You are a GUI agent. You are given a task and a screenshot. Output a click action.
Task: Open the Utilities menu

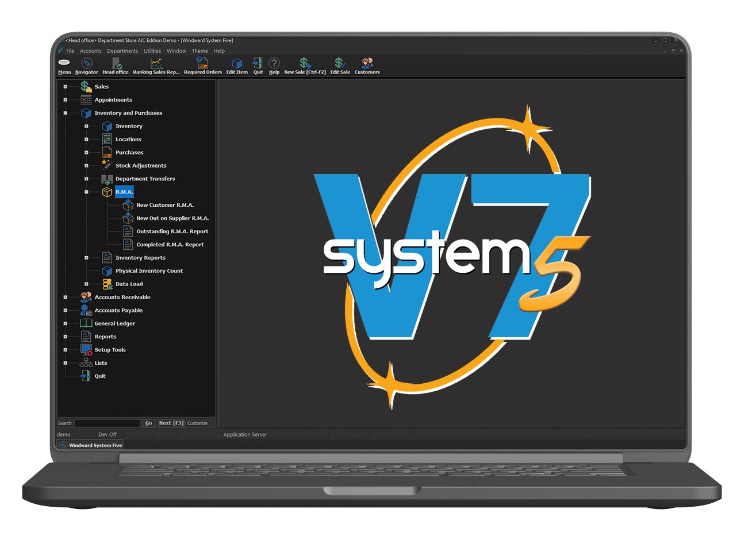152,51
